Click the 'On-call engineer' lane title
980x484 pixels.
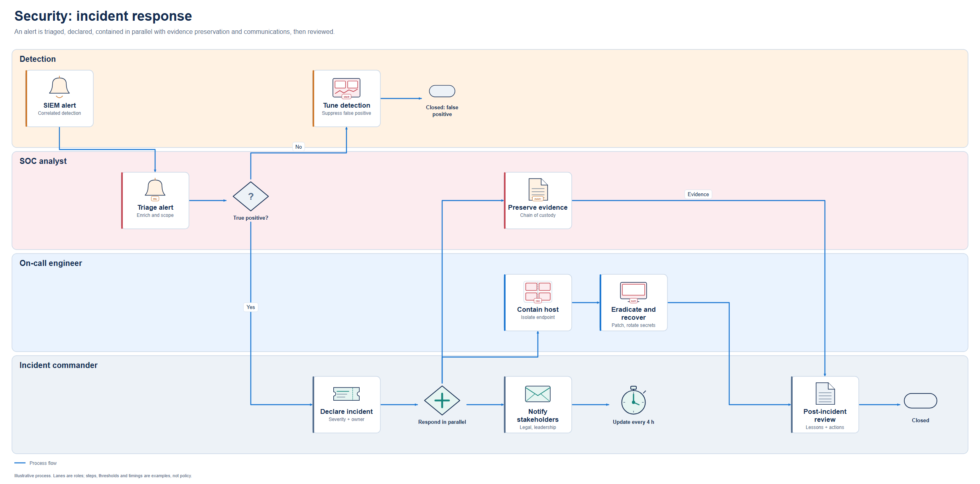[51, 263]
